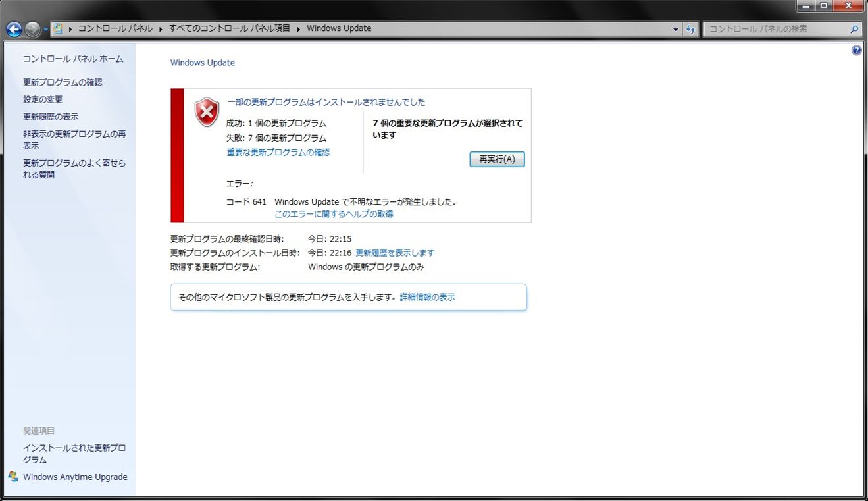Click the search magnifier icon

click(854, 29)
